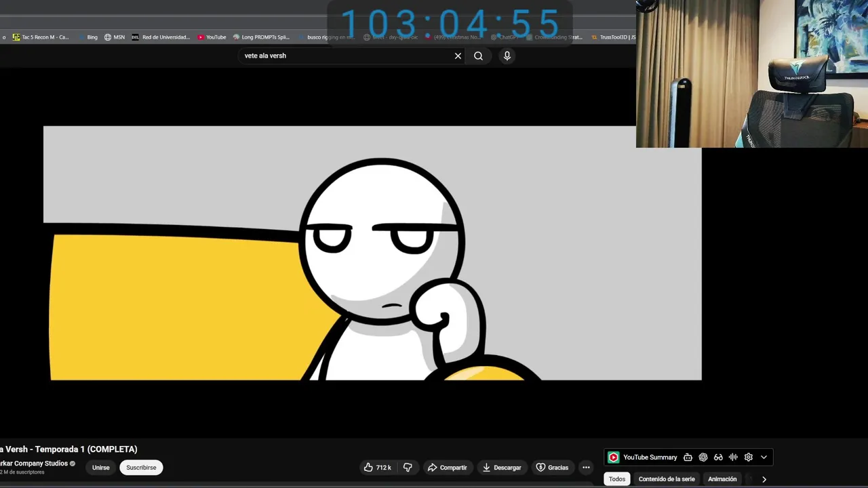Click the robot icon in YouTube Summary bar

(x=688, y=457)
